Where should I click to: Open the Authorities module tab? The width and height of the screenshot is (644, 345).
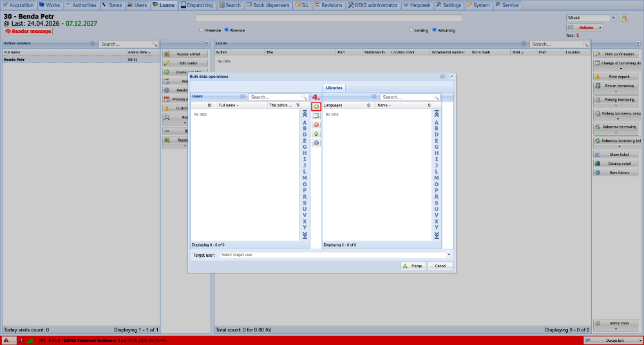(x=81, y=5)
